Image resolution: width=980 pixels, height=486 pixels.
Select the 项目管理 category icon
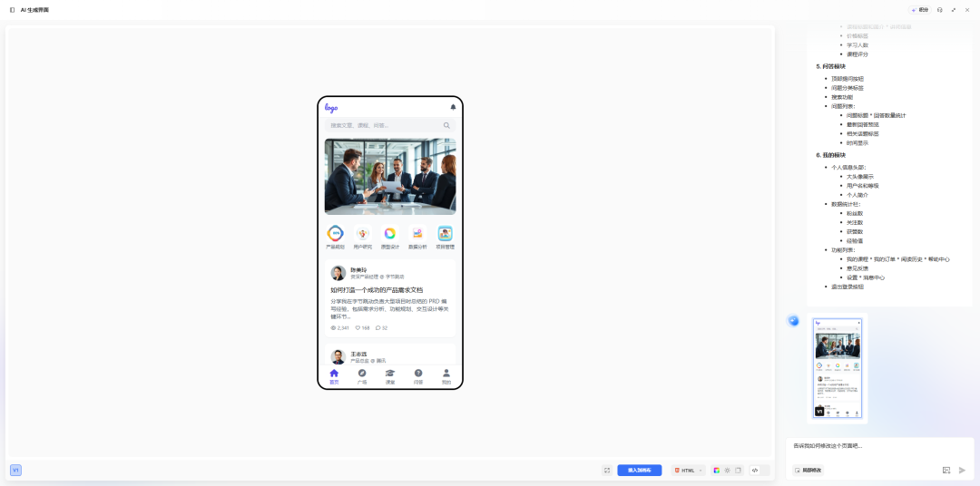pyautogui.click(x=445, y=234)
